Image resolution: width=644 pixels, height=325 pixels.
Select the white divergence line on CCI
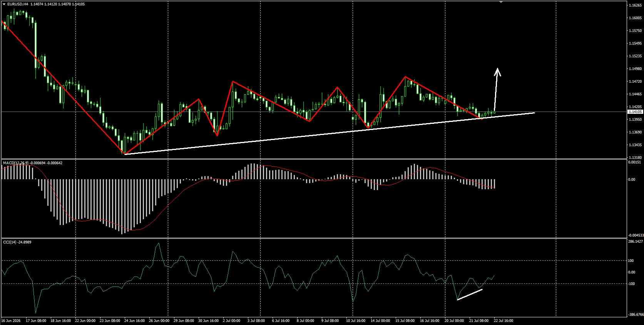coord(470,294)
